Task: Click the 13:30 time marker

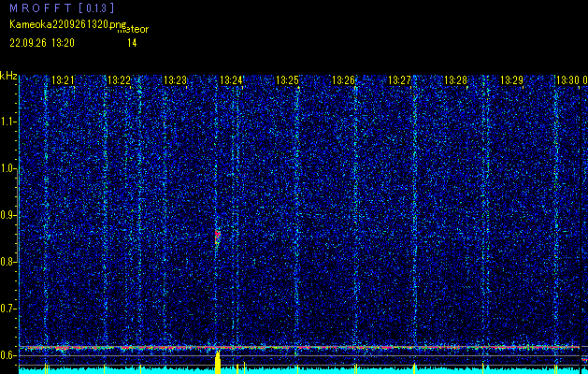Action: coord(567,80)
